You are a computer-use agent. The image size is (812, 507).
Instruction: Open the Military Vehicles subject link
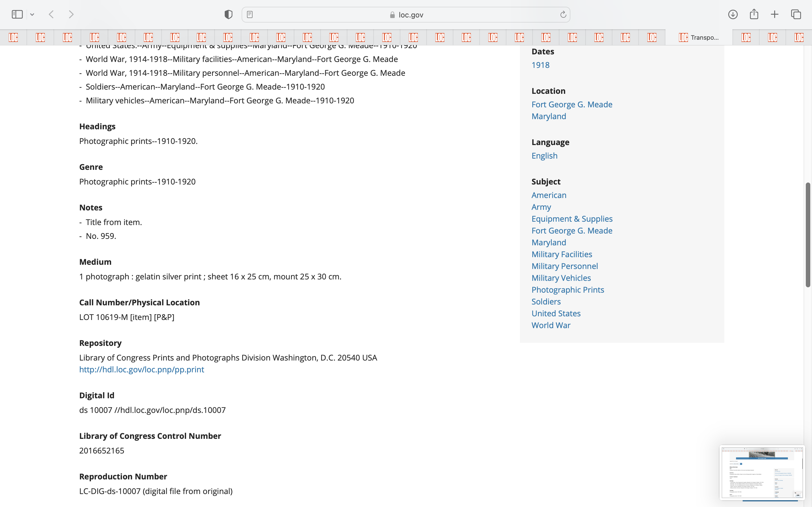pos(561,278)
